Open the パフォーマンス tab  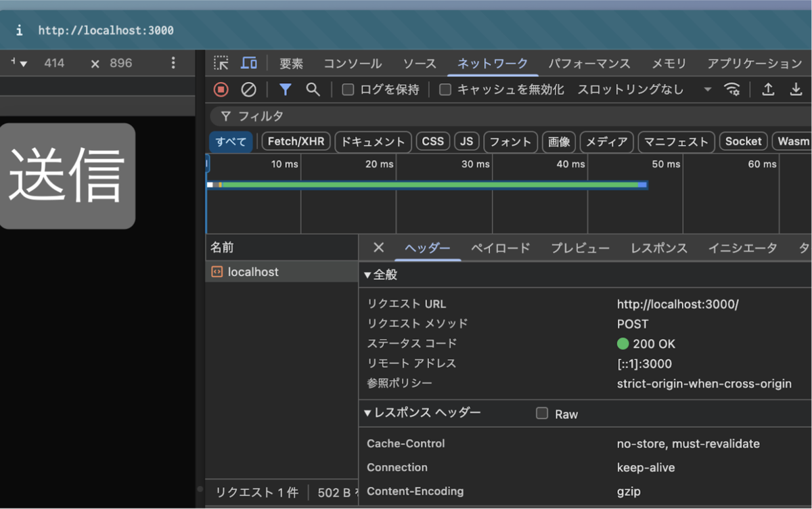[x=589, y=64]
